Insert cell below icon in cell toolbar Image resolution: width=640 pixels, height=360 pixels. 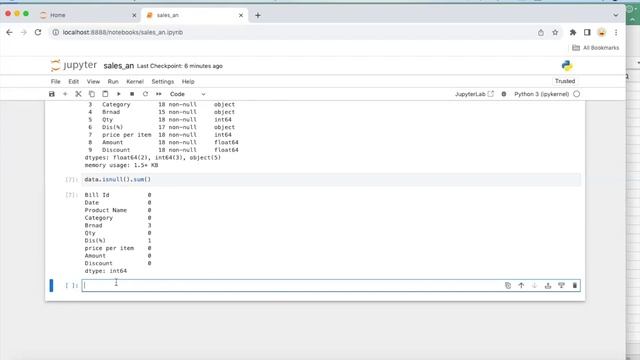[x=561, y=285]
